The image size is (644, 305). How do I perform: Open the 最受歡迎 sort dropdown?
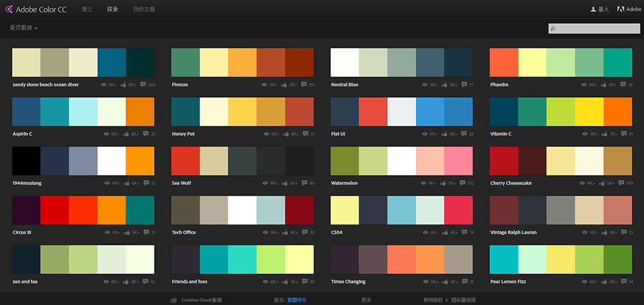tap(24, 28)
